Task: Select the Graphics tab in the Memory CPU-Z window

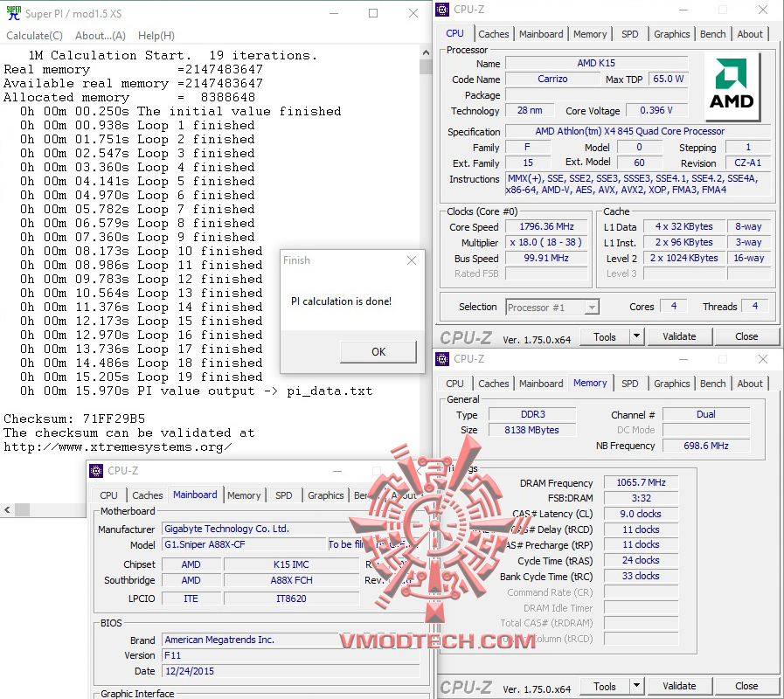Action: point(671,384)
